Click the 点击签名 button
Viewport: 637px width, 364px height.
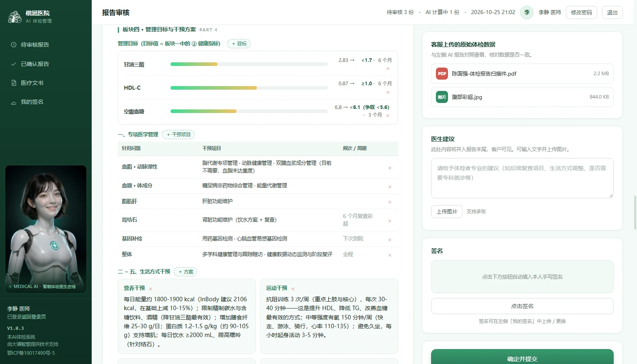tap(522, 306)
